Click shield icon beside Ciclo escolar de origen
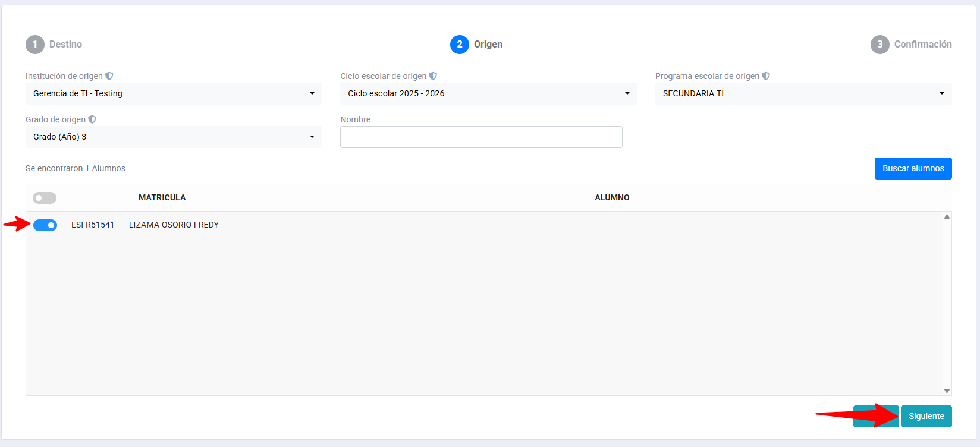This screenshot has width=980, height=447. pyautogui.click(x=433, y=76)
